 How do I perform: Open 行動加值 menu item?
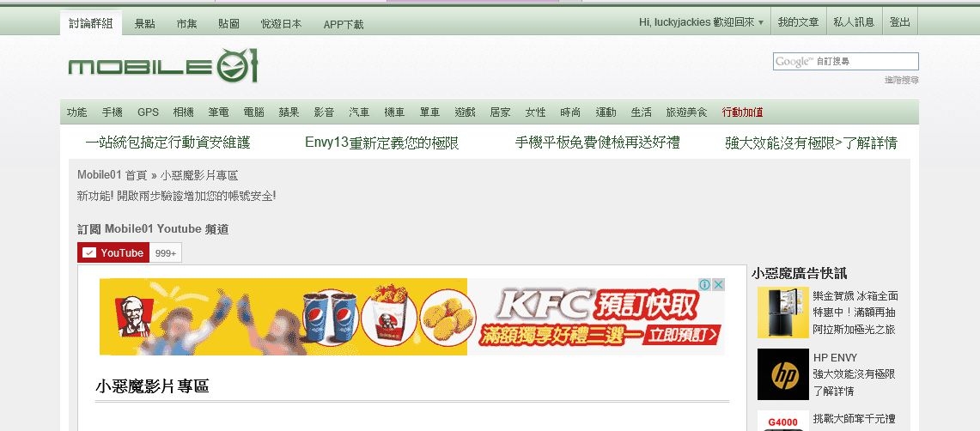[742, 112]
